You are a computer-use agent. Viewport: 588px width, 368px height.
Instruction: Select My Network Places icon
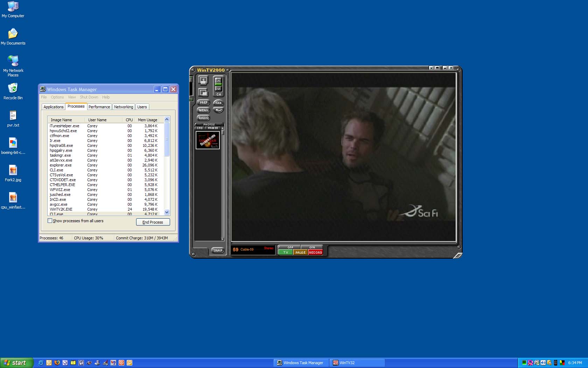tap(13, 66)
